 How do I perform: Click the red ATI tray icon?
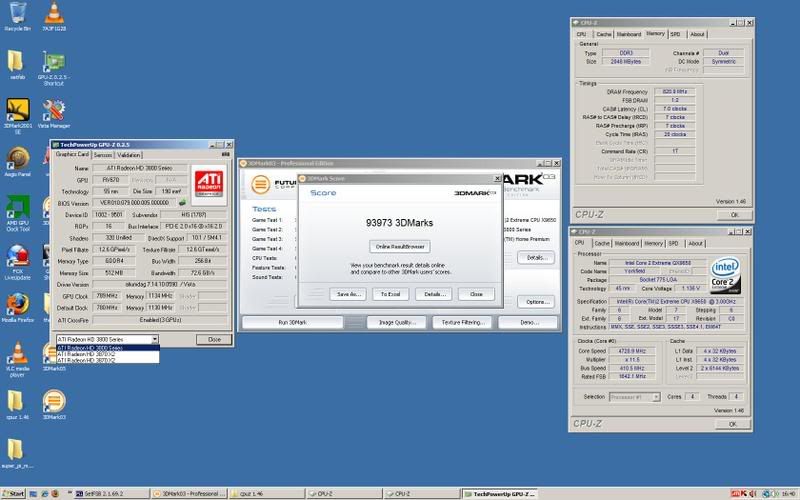point(735,494)
